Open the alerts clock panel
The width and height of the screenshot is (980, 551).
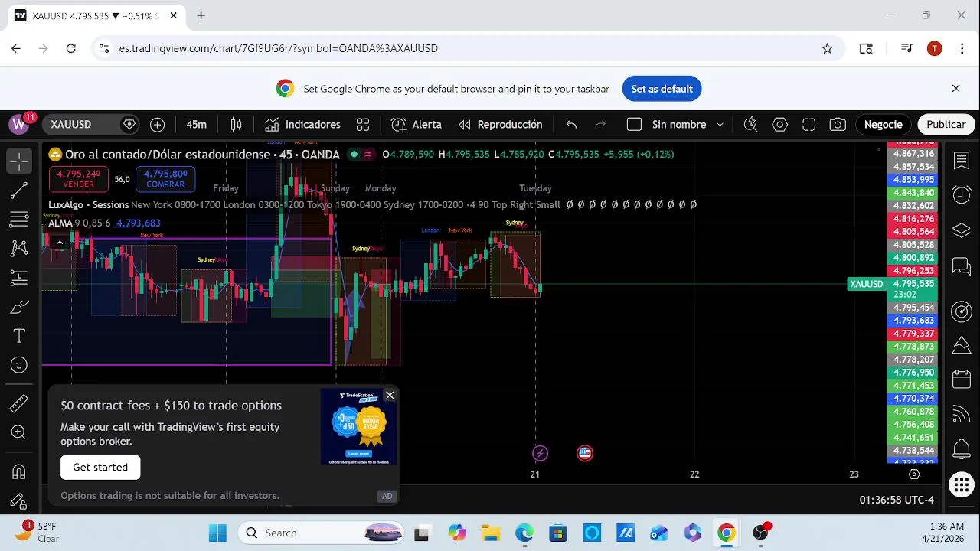click(962, 194)
